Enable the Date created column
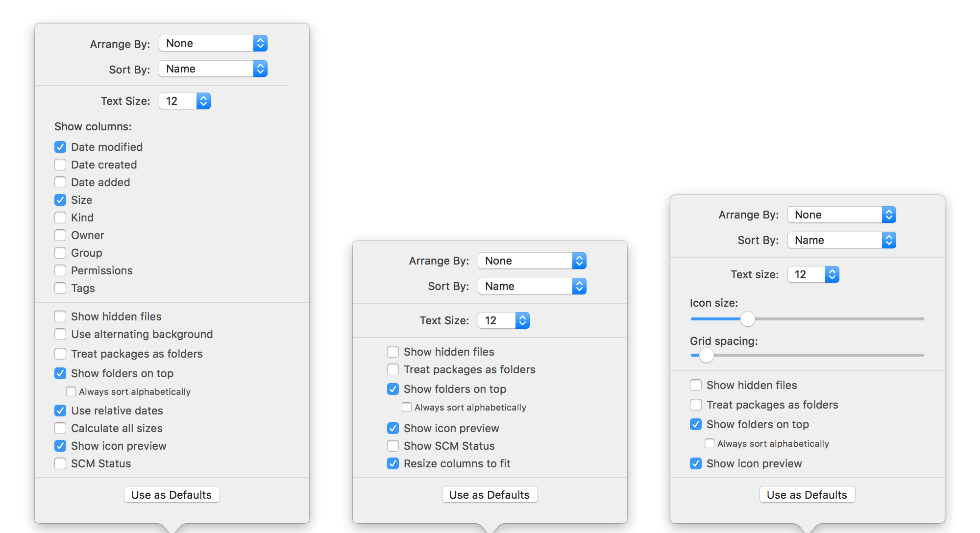 coord(60,165)
